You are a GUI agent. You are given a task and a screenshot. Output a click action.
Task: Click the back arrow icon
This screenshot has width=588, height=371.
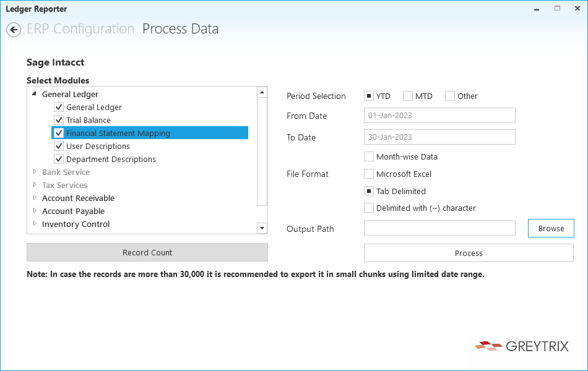[x=14, y=30]
